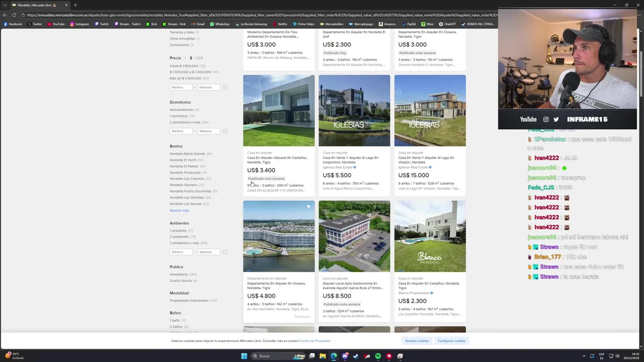Filter by Inmobiliaria
Image resolution: width=644 pixels, height=362 pixels.
(x=178, y=275)
